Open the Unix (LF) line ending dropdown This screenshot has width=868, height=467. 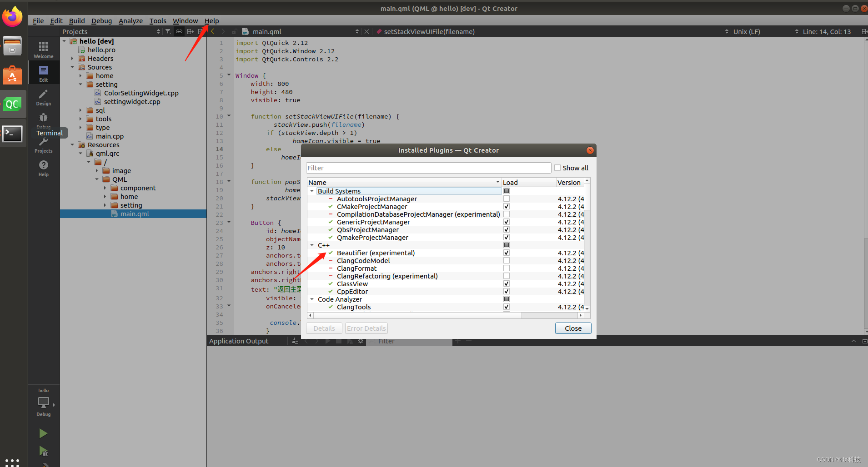tap(766, 31)
